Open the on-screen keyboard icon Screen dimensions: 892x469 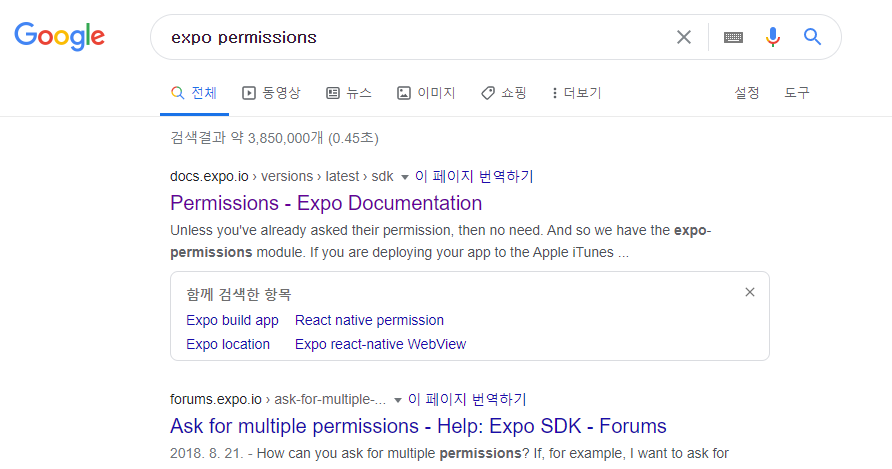pyautogui.click(x=733, y=37)
